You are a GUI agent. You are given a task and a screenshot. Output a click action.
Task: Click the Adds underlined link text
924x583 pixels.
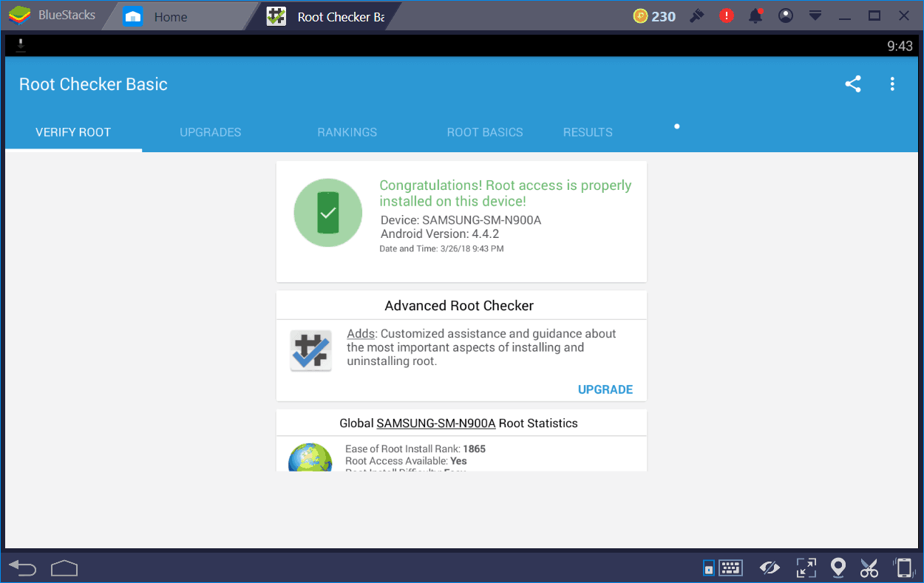click(x=361, y=334)
